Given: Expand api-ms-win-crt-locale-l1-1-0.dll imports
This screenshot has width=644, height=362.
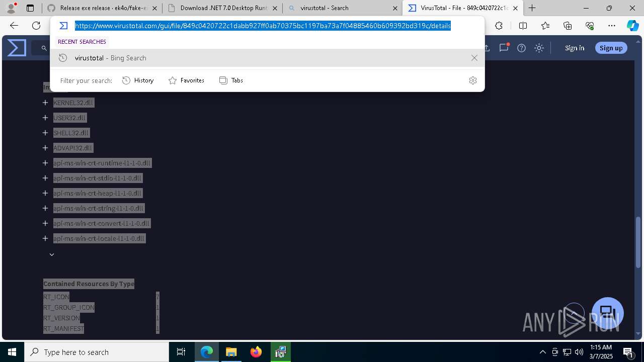Looking at the screenshot, I should [x=45, y=238].
